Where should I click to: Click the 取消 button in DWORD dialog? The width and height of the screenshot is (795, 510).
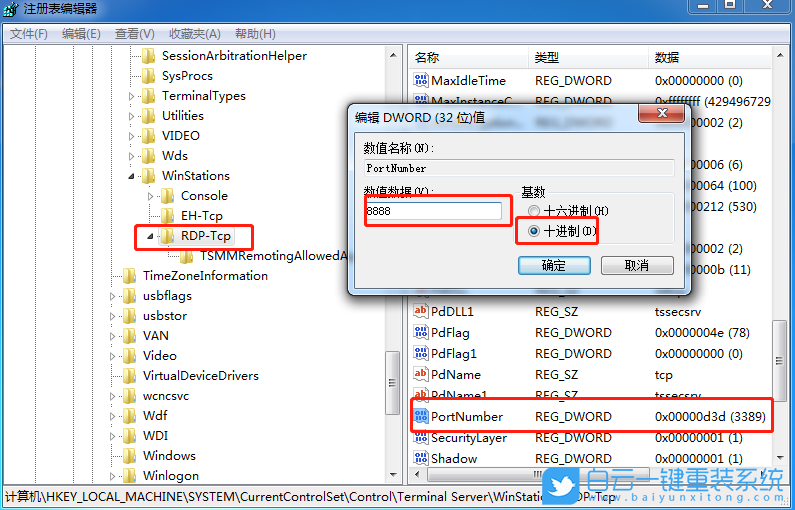pyautogui.click(x=637, y=265)
